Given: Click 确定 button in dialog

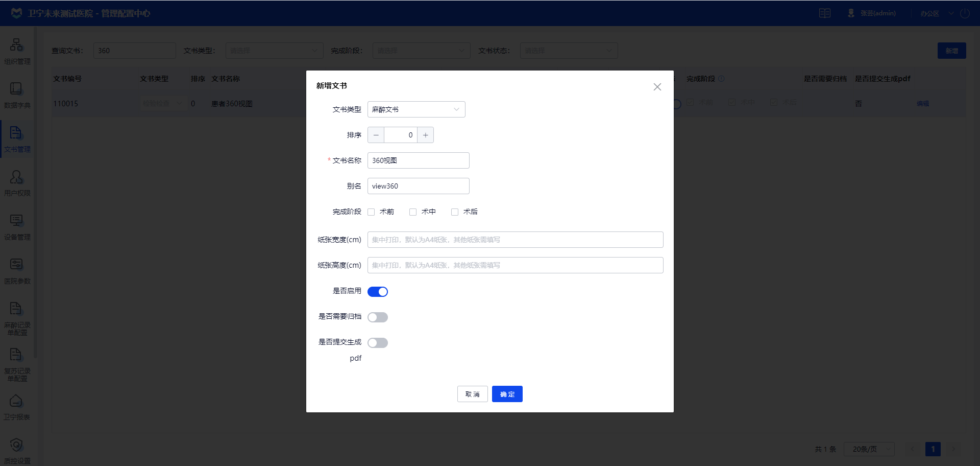Looking at the screenshot, I should tap(507, 394).
